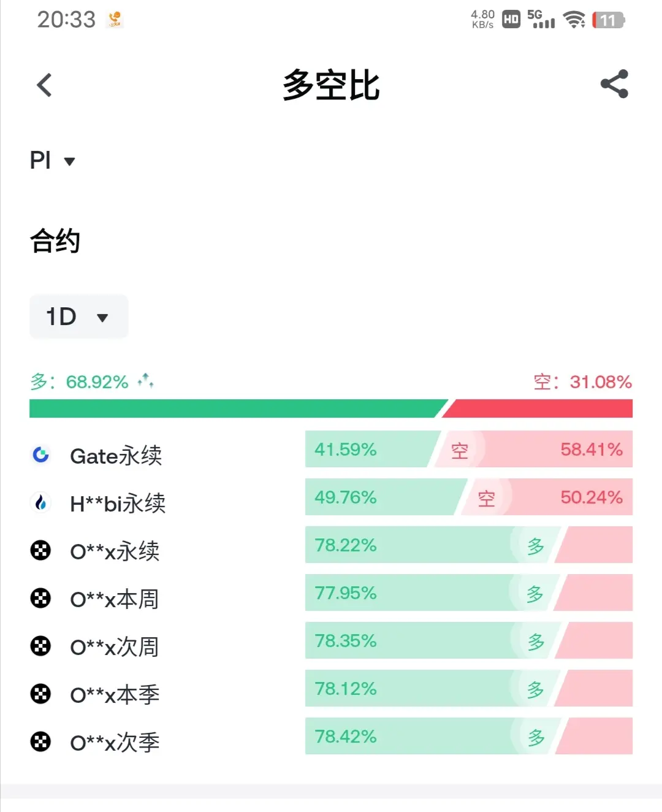The image size is (662, 812).
Task: Expand the dropdown arrow next to PI
Action: [69, 161]
